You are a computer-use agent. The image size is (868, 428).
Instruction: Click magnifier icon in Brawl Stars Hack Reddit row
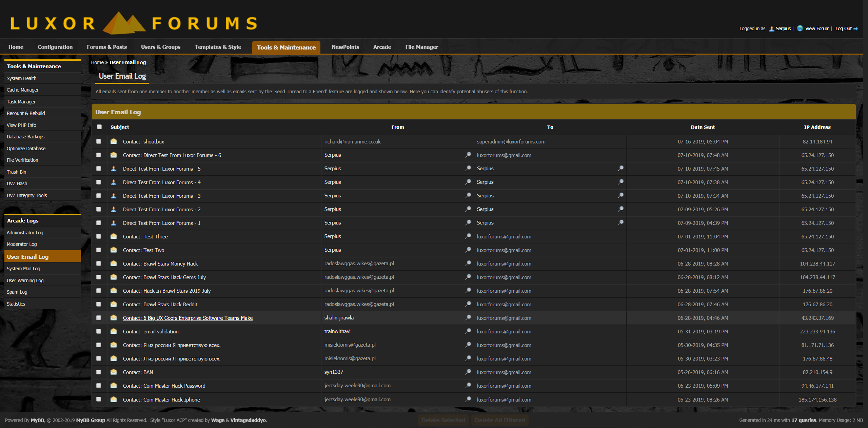tap(468, 304)
